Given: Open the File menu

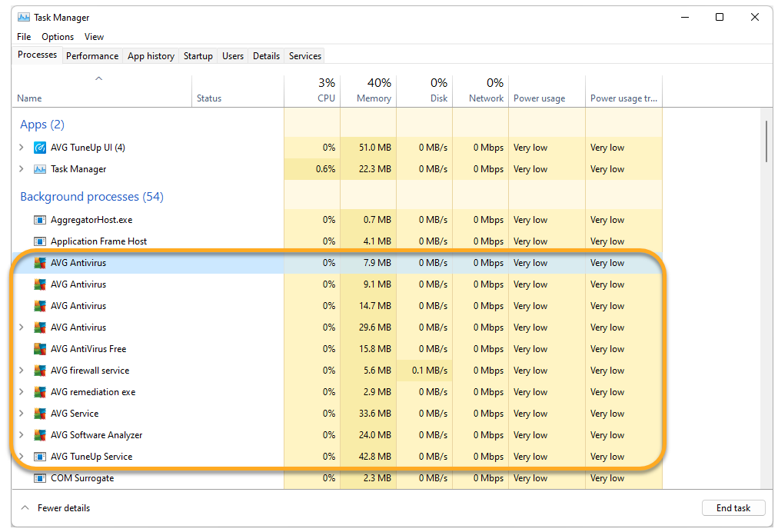Looking at the screenshot, I should click(x=24, y=37).
